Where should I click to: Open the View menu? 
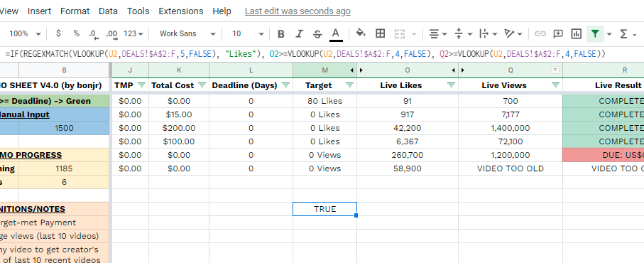[9, 11]
